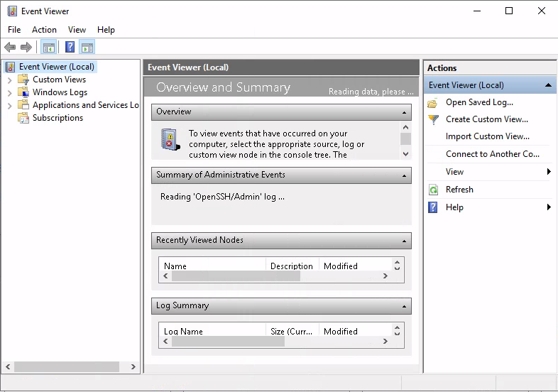
Task: Select Subscriptions in the console tree
Action: click(x=58, y=118)
